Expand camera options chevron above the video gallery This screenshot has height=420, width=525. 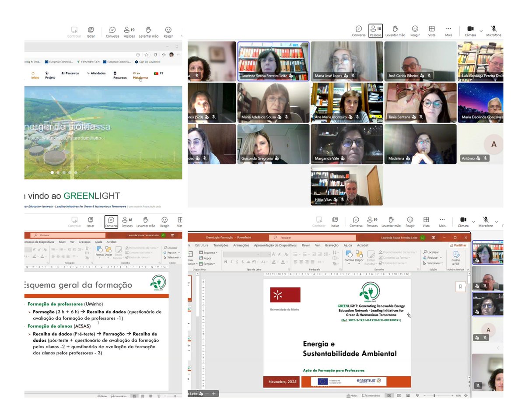point(481,31)
